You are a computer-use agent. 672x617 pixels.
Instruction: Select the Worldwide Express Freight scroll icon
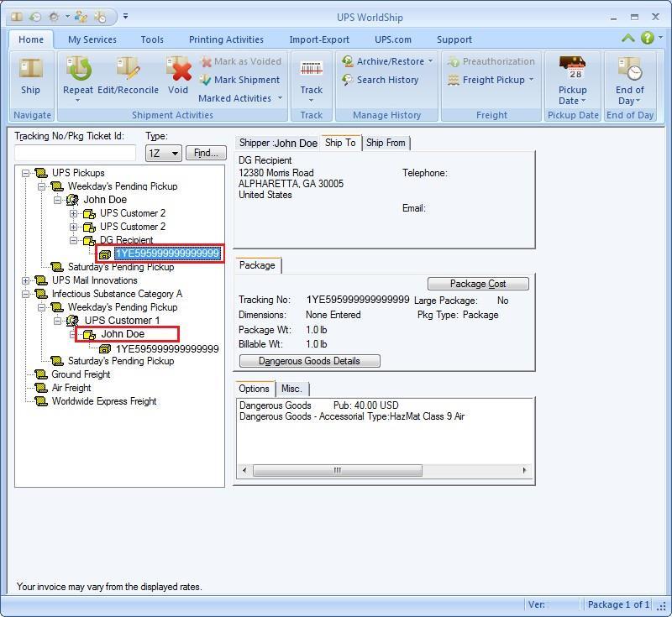coord(41,401)
